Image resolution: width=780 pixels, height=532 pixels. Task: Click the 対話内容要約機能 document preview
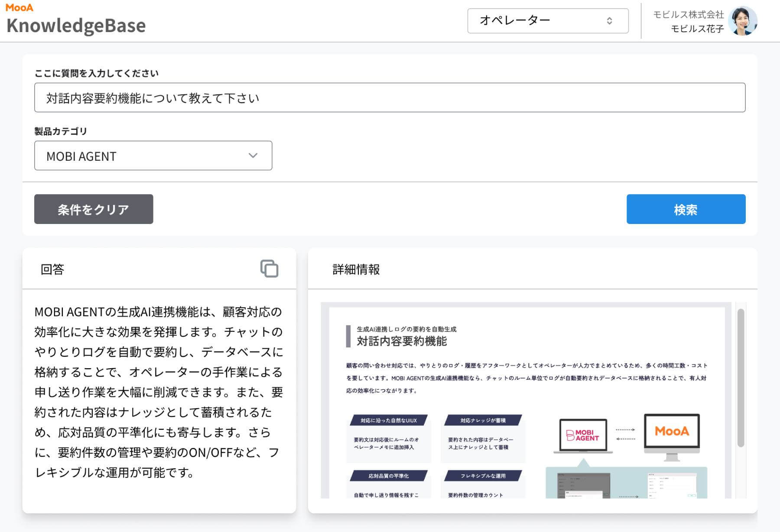pyautogui.click(x=526, y=400)
